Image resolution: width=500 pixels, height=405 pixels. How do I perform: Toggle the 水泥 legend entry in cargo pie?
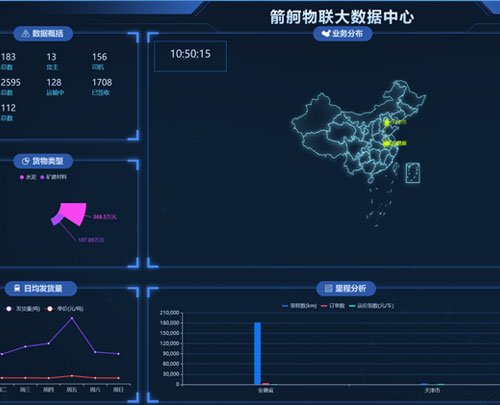28,177
